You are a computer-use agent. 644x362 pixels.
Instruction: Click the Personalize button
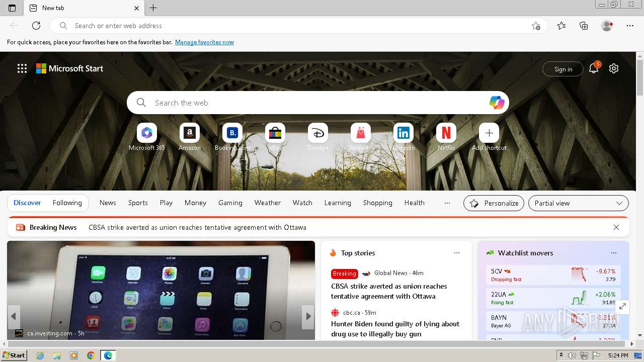coord(494,203)
